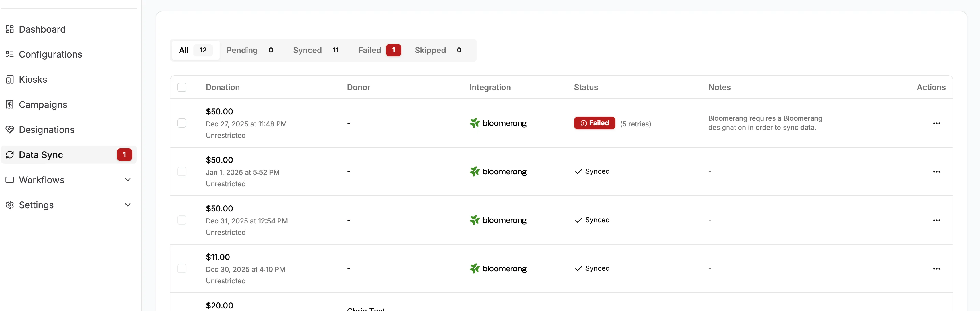Click "Dec 30, 2025 at 4:10 PM"

pyautogui.click(x=245, y=270)
